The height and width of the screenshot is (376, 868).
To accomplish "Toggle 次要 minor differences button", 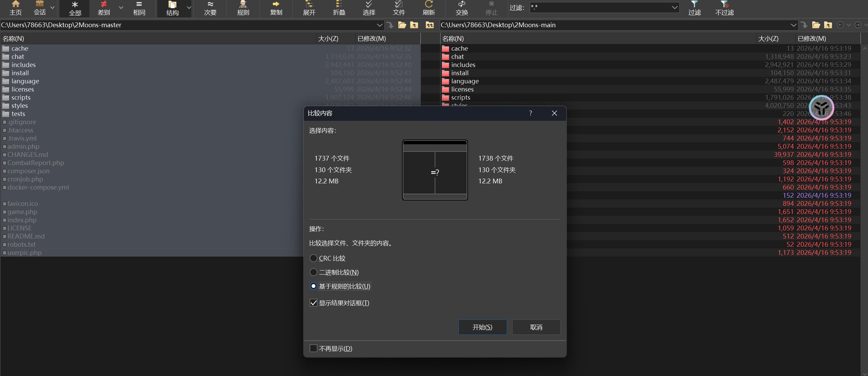I will (210, 8).
